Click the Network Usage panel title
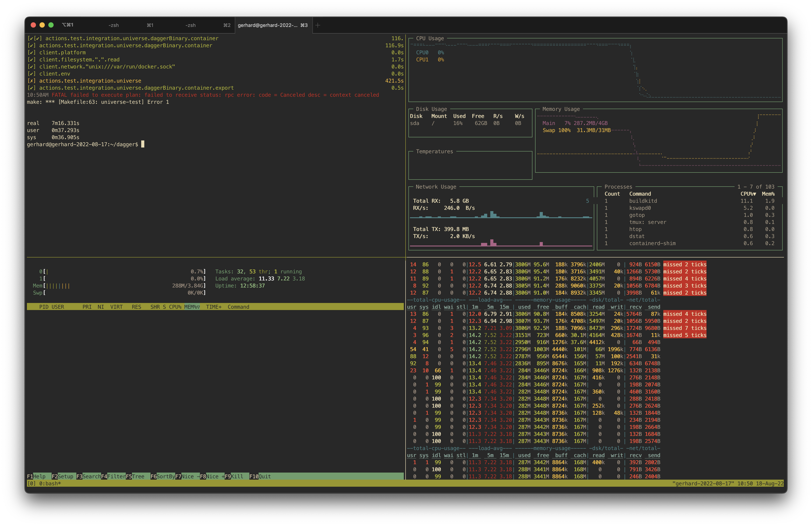The width and height of the screenshot is (812, 526). tap(436, 187)
